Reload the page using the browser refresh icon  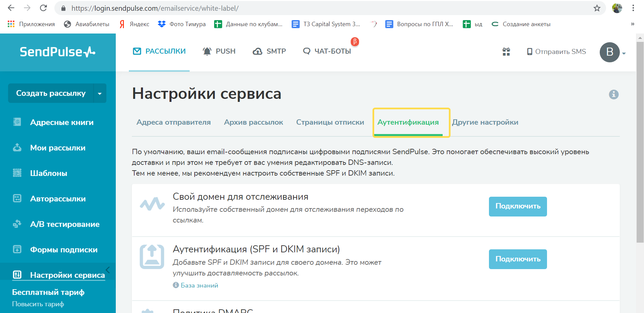(43, 8)
